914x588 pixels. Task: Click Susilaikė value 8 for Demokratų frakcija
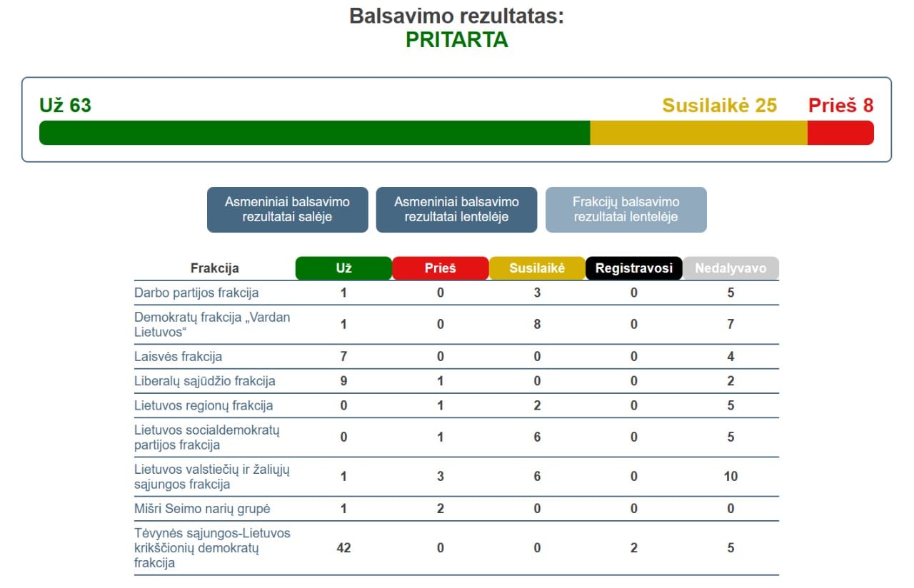(537, 325)
